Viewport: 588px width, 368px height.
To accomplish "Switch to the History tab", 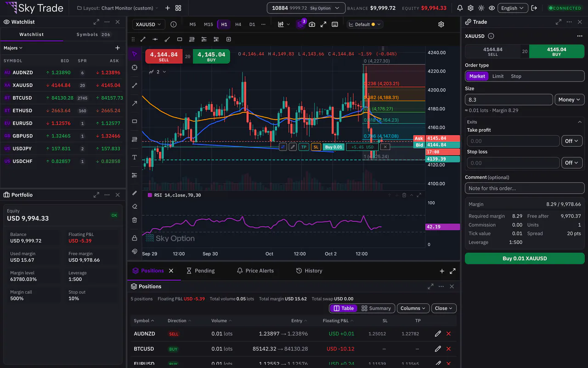I will [309, 271].
